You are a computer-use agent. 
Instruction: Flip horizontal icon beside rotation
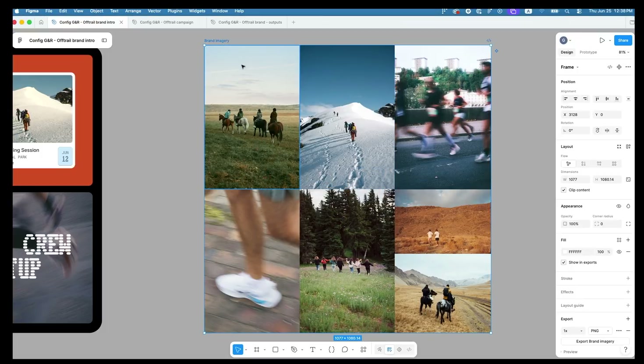[607, 130]
